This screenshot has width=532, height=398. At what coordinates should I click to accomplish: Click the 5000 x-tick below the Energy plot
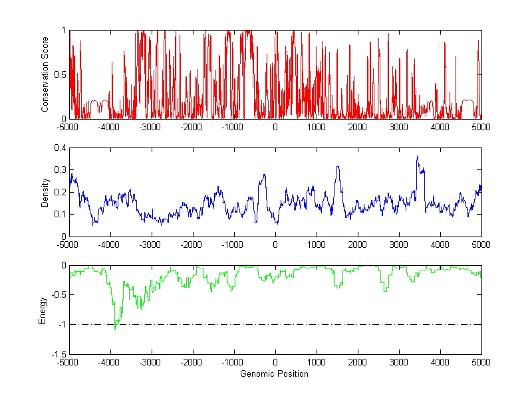[481, 363]
